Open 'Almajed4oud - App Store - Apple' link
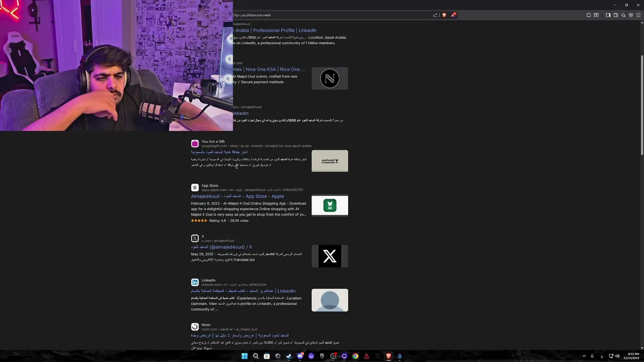 237,196
